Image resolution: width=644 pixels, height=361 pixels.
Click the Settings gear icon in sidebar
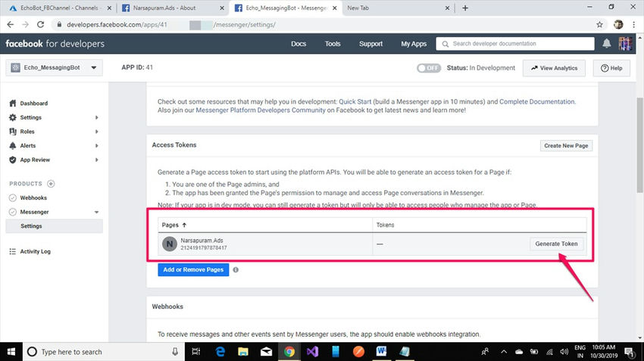point(13,117)
